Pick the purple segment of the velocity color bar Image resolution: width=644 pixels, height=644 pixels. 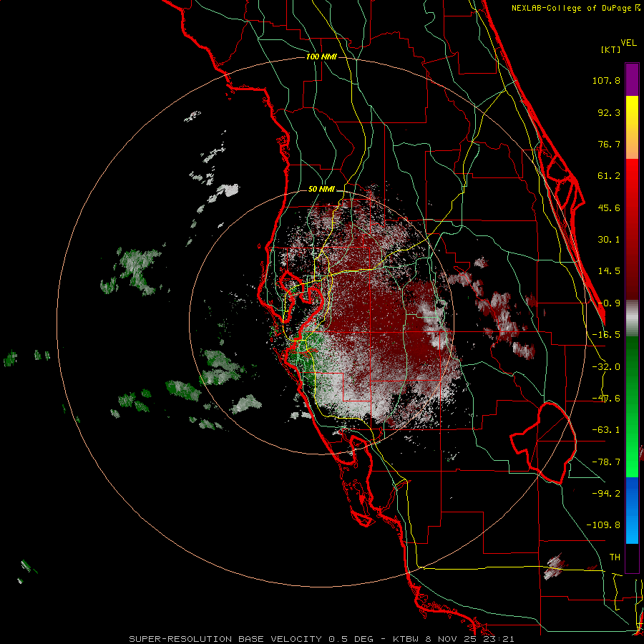pyautogui.click(x=632, y=79)
